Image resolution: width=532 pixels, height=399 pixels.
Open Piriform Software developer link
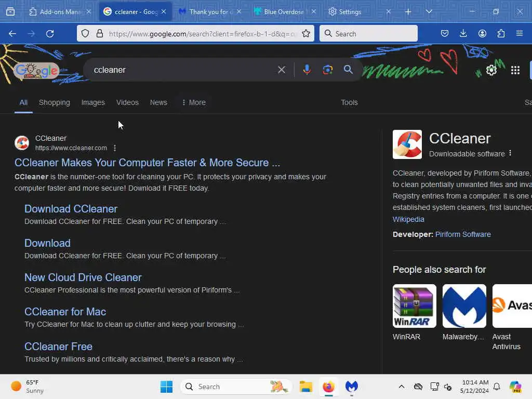pos(463,234)
